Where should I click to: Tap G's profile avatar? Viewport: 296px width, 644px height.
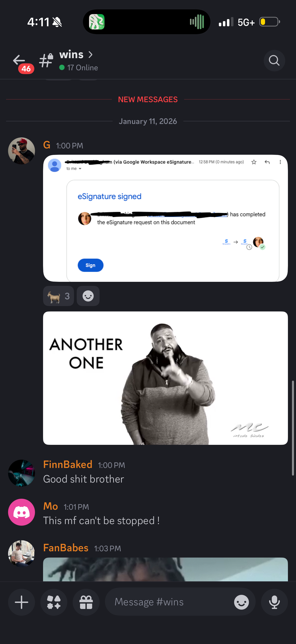[x=22, y=151]
